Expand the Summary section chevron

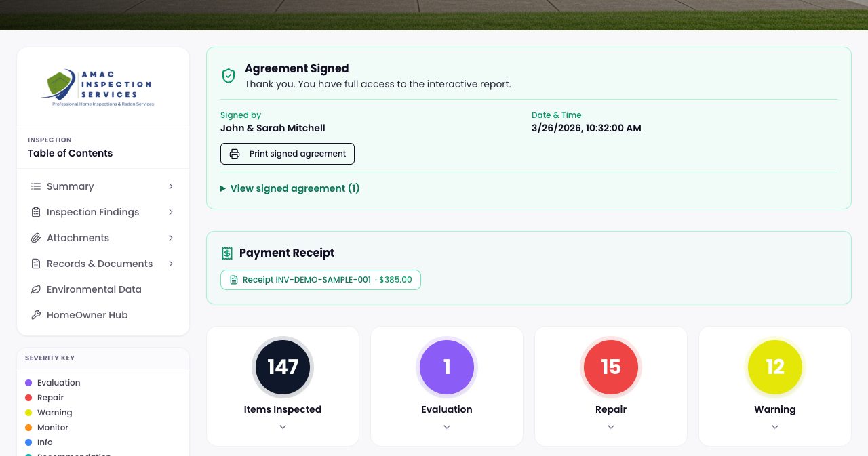tap(171, 186)
